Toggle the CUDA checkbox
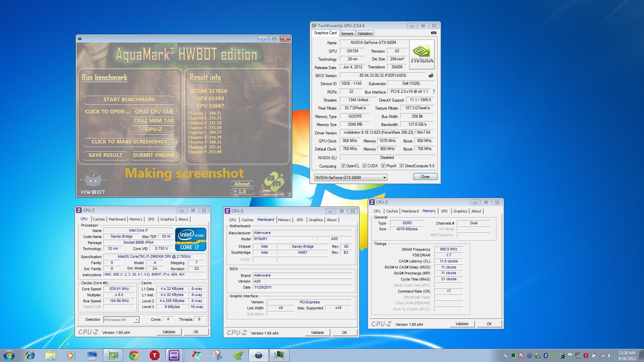This screenshot has height=362, width=644. [x=364, y=166]
